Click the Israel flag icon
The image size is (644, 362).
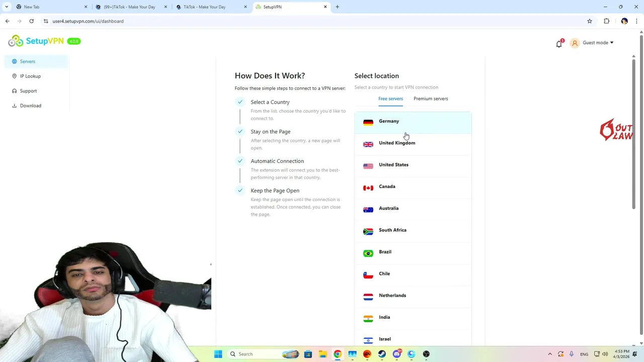368,340
